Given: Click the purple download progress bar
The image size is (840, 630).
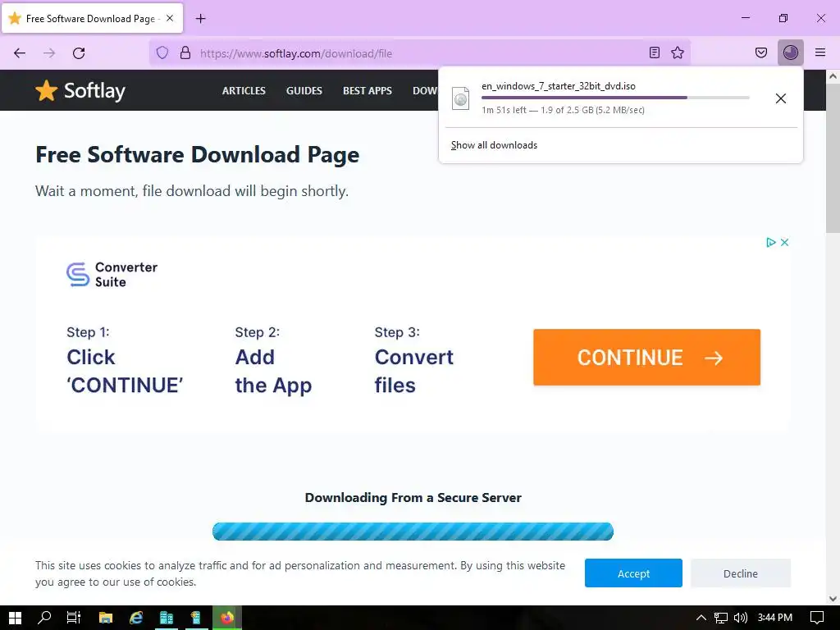Looking at the screenshot, I should (x=615, y=98).
